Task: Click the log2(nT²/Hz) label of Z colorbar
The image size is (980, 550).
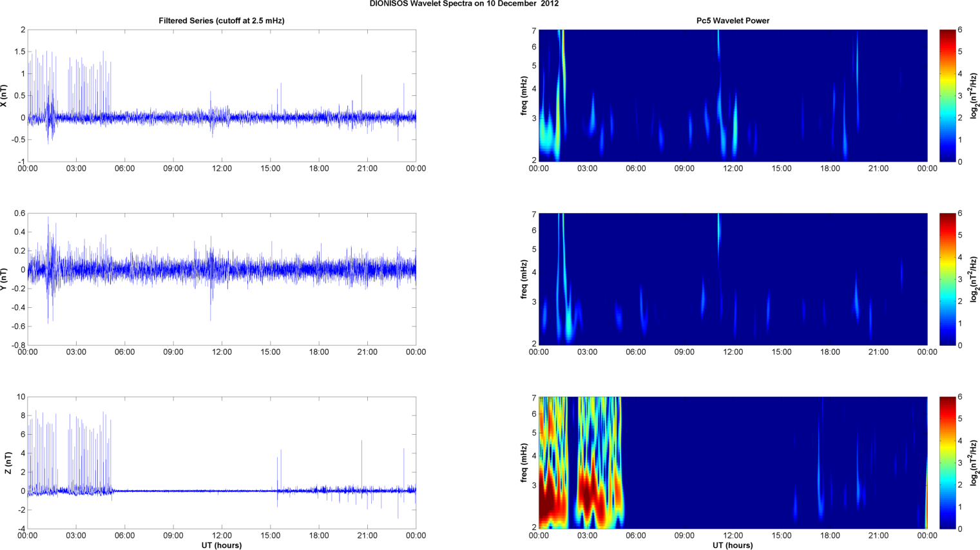Action: [974, 462]
